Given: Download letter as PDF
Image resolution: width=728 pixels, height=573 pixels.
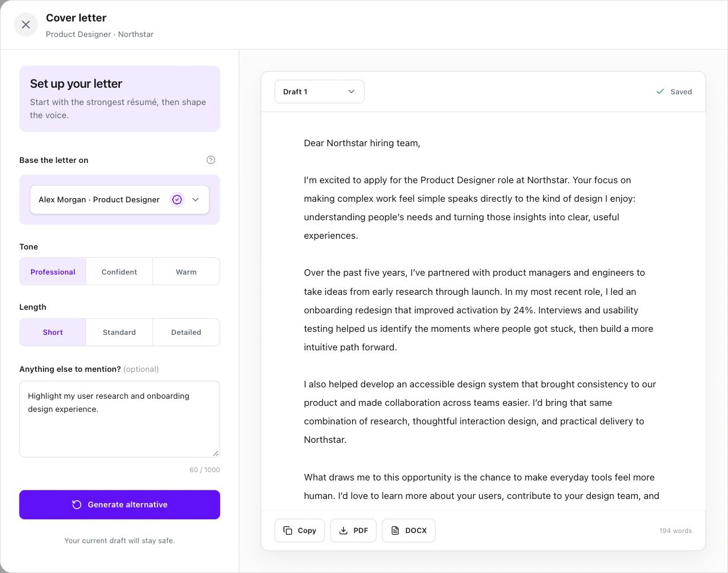Looking at the screenshot, I should [353, 531].
